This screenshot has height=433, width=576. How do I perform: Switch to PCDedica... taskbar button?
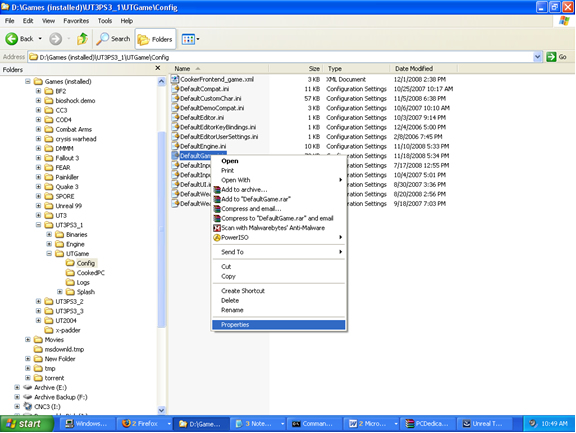[x=428, y=424]
